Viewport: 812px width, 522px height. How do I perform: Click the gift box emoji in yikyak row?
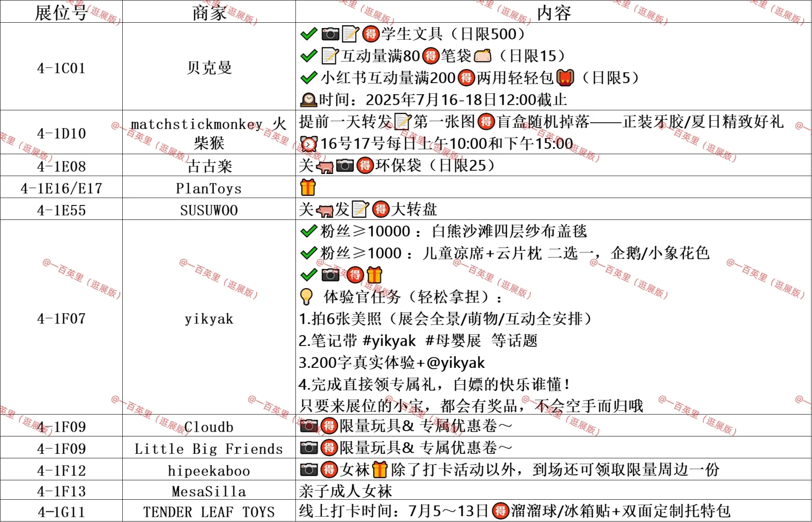click(375, 275)
